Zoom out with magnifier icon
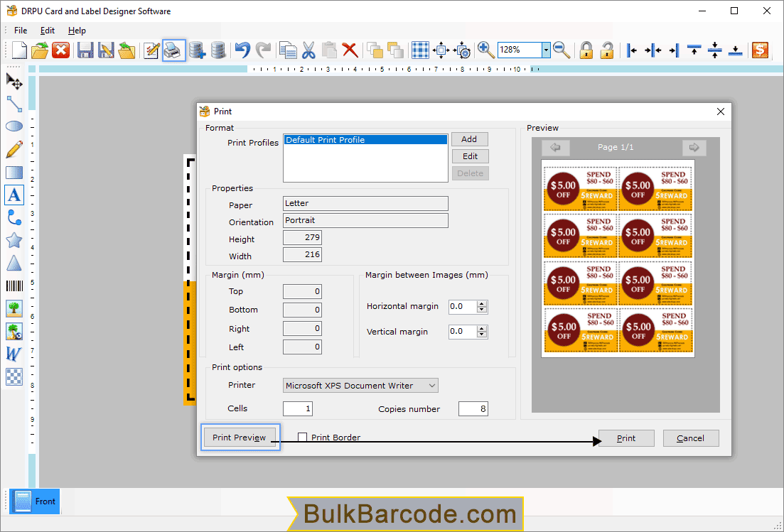 tap(562, 50)
